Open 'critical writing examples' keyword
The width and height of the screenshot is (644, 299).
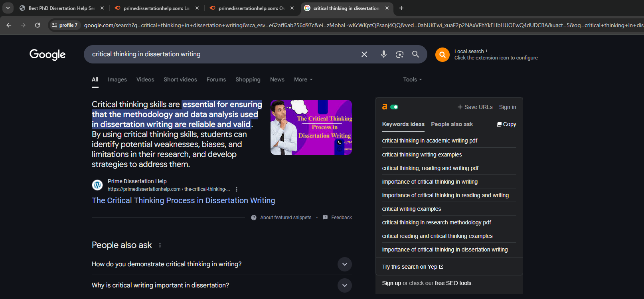(411, 209)
